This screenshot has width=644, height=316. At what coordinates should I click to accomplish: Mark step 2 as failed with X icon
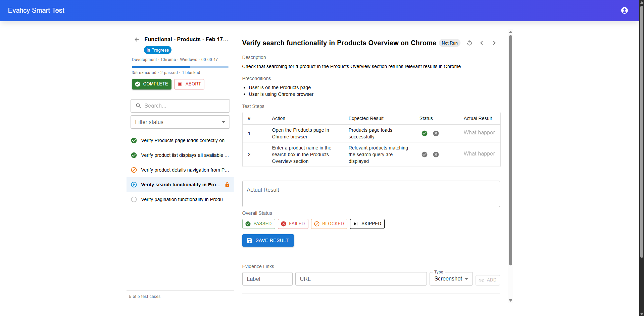(x=436, y=154)
